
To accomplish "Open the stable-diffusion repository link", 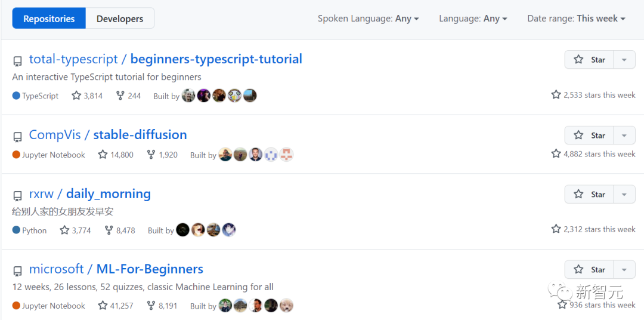I will [140, 135].
